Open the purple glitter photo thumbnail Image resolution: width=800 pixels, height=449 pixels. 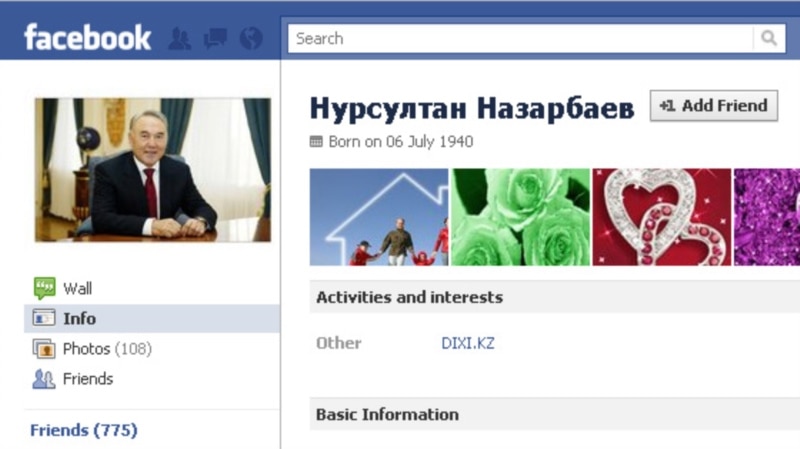[x=766, y=217]
